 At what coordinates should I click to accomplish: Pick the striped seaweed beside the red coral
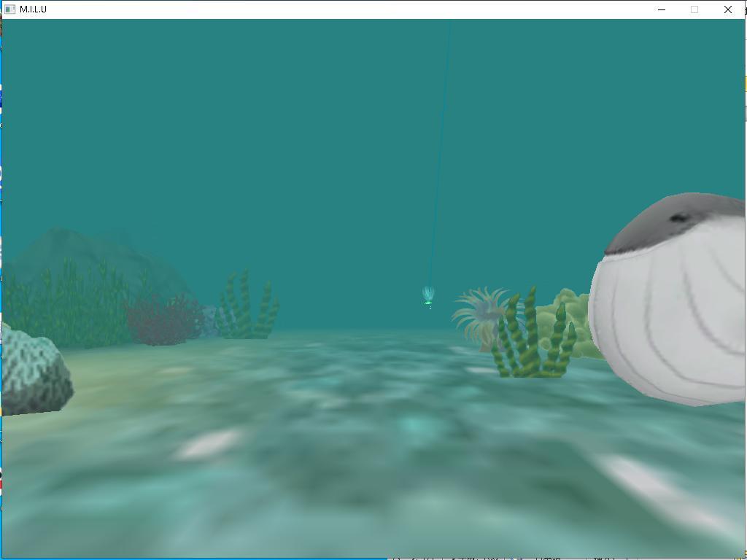248,310
